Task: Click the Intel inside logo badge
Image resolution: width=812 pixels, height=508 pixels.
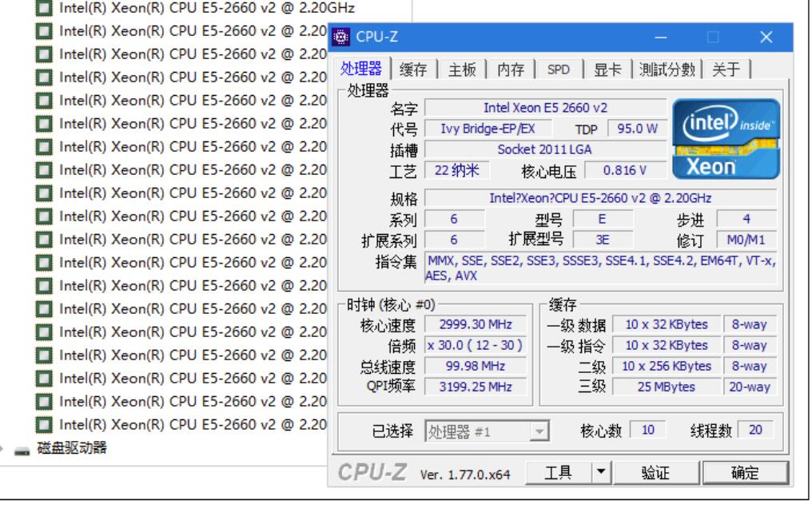Action: point(728,122)
